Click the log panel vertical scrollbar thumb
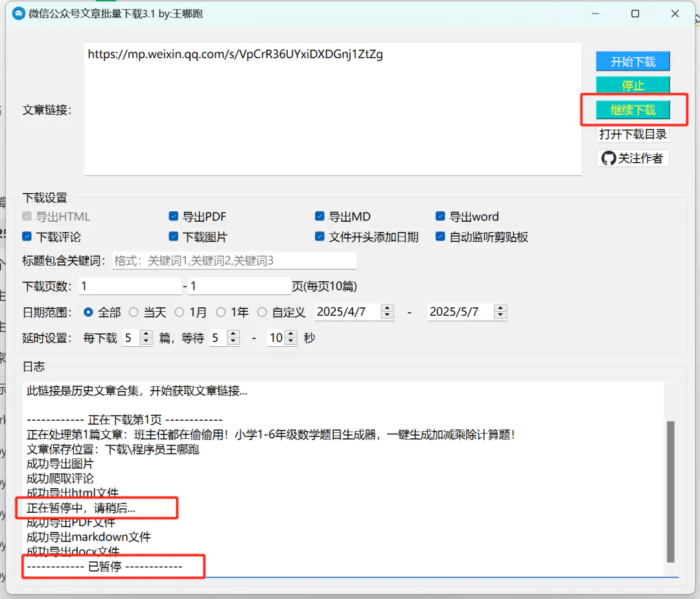This screenshot has width=700, height=599. [670, 491]
